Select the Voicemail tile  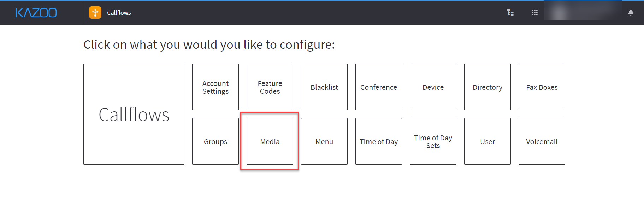[542, 141]
